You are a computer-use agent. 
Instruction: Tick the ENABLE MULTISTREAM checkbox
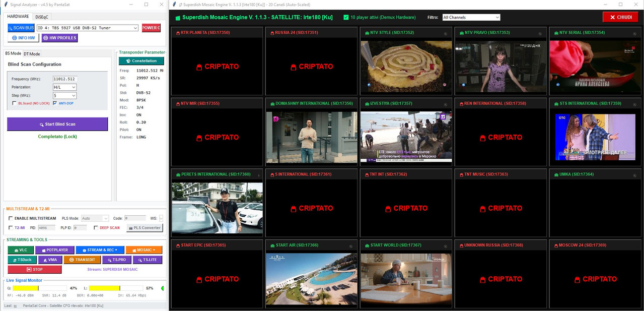click(x=11, y=218)
